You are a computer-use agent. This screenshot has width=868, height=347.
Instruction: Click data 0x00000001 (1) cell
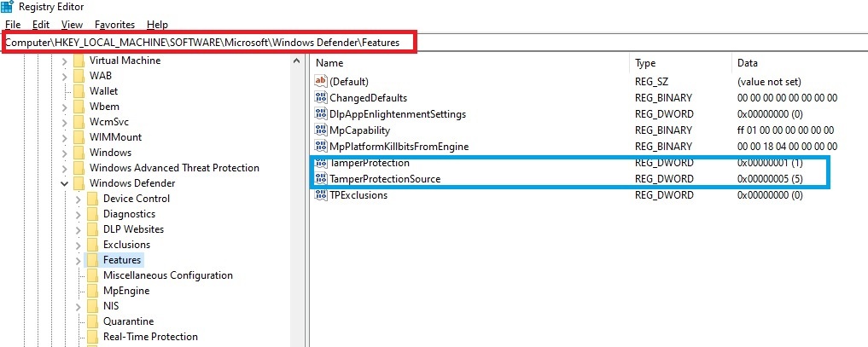[x=770, y=163]
